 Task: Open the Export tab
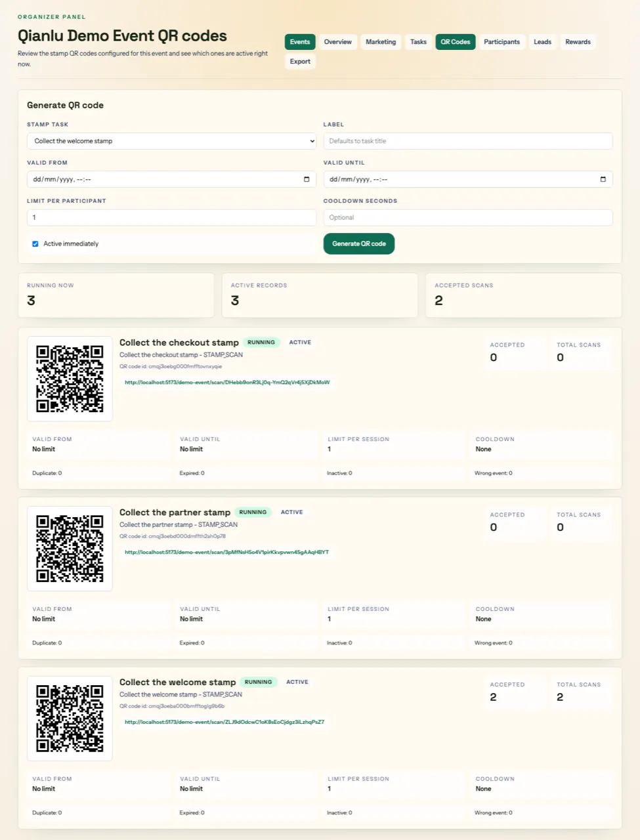click(x=300, y=62)
